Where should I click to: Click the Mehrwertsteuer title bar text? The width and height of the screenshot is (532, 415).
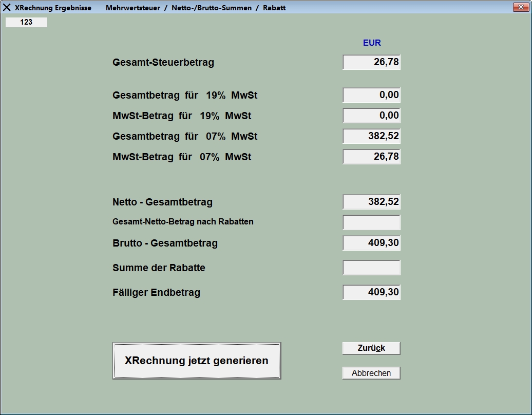[x=132, y=8]
